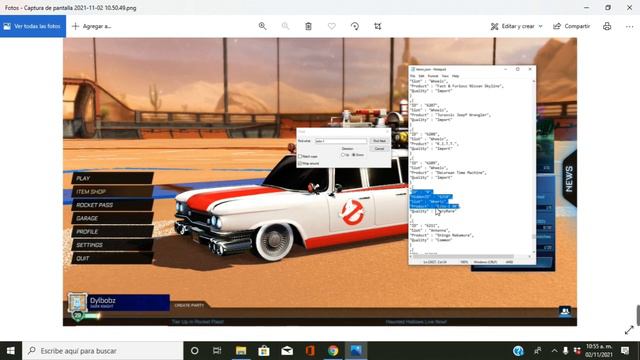This screenshot has height=360, width=640.
Task: Open Mail app from the taskbar
Action: [287, 351]
